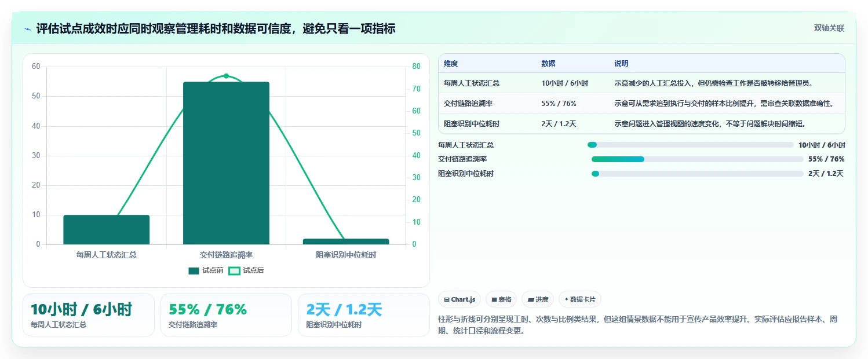
Task: Click the card title 评估试点成效应同时观察
Action: (216, 28)
